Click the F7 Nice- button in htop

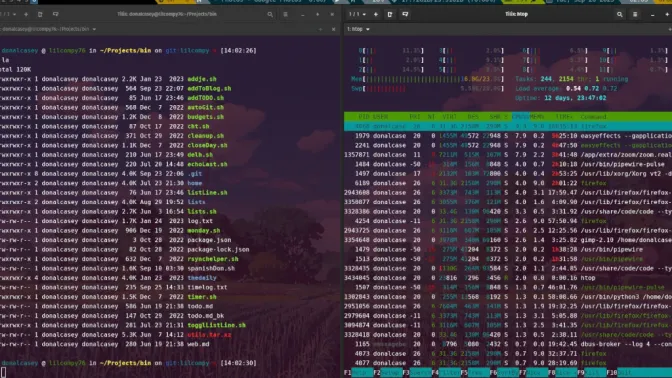coord(533,373)
